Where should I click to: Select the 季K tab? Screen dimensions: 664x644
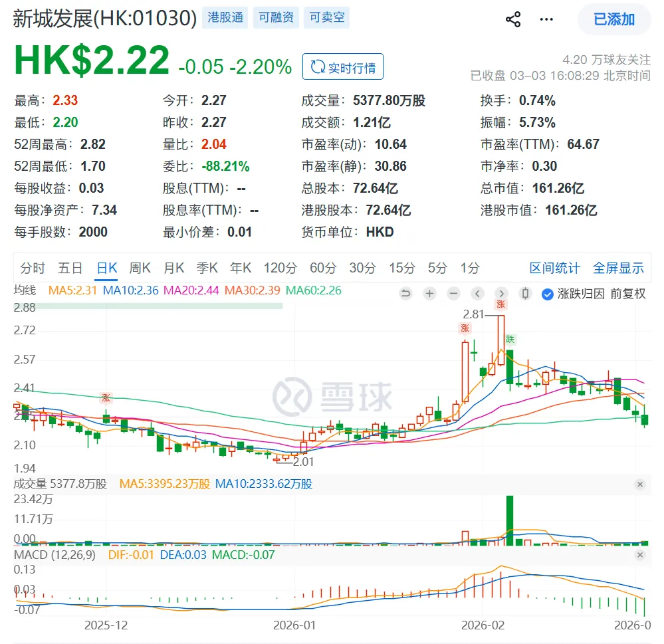point(207,268)
